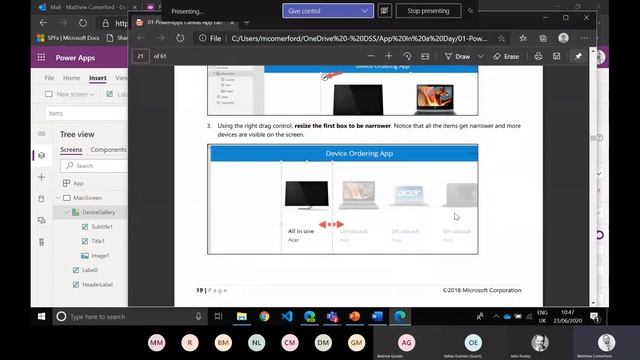This screenshot has height=360, width=640.
Task: Open Chrome from taskbar
Action: 264,316
